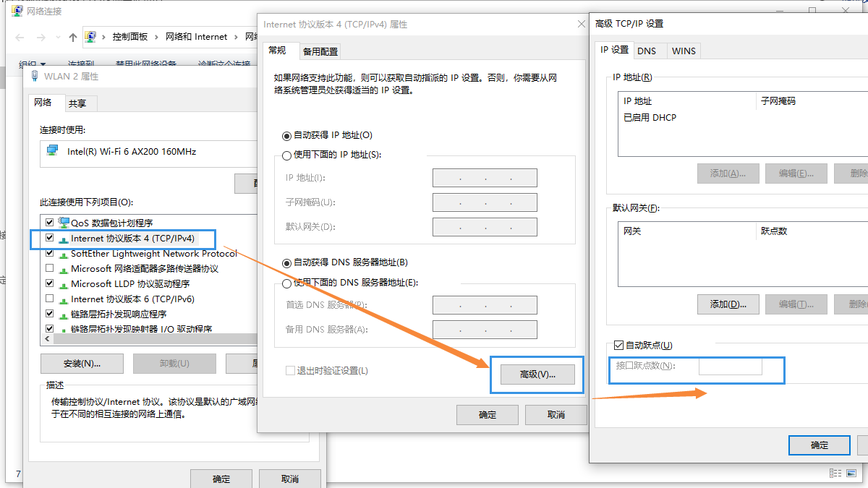Select 使用下面的 IP 地址(S) radio button
This screenshot has height=488, width=868.
287,155
